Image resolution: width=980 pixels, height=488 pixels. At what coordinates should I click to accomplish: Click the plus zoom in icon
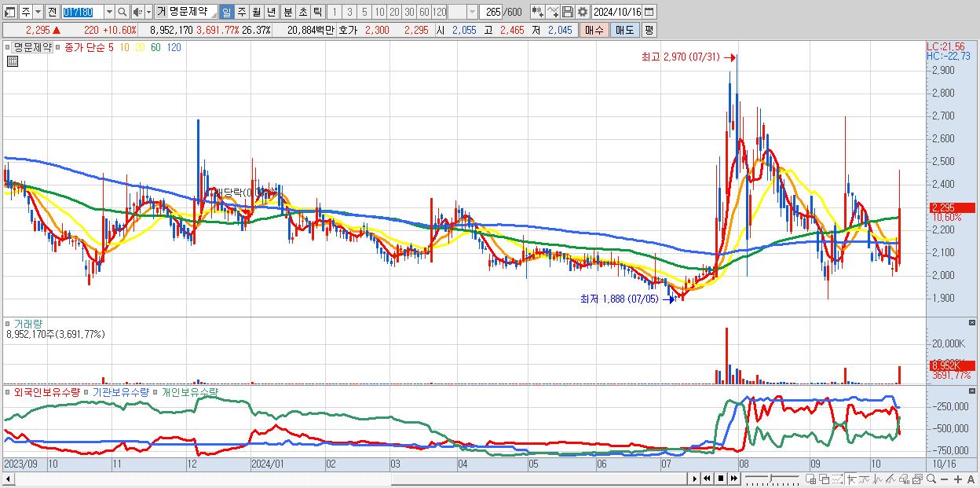(x=958, y=479)
